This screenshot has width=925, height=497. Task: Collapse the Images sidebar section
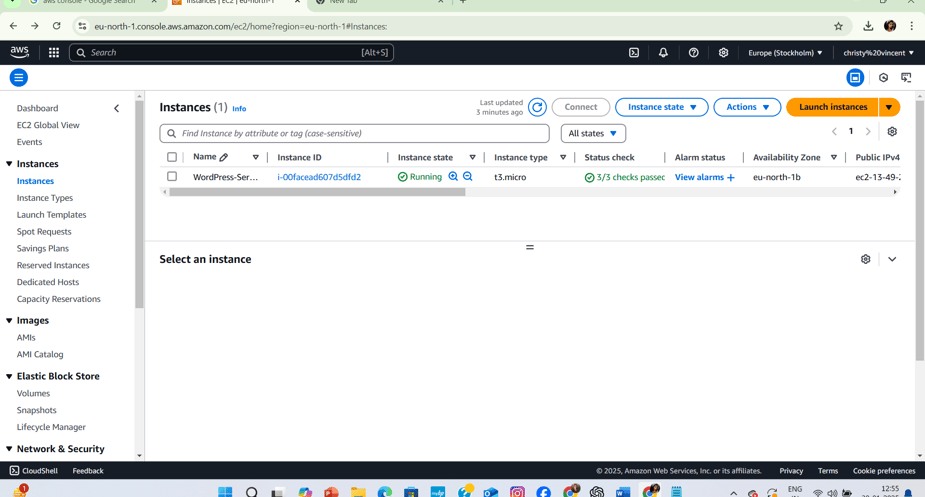point(9,321)
